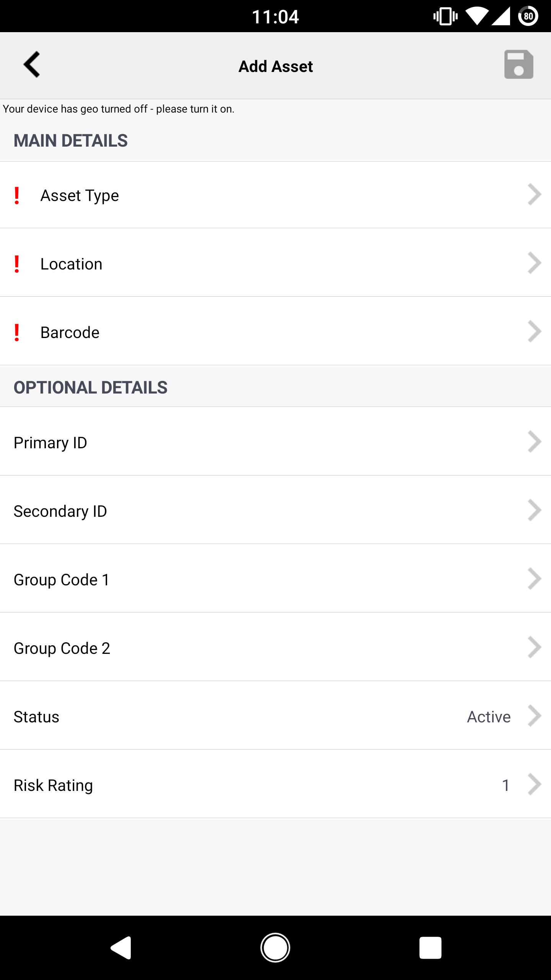Screen dimensions: 551x980
Task: Tap the Android back navigation button
Action: 121,948
